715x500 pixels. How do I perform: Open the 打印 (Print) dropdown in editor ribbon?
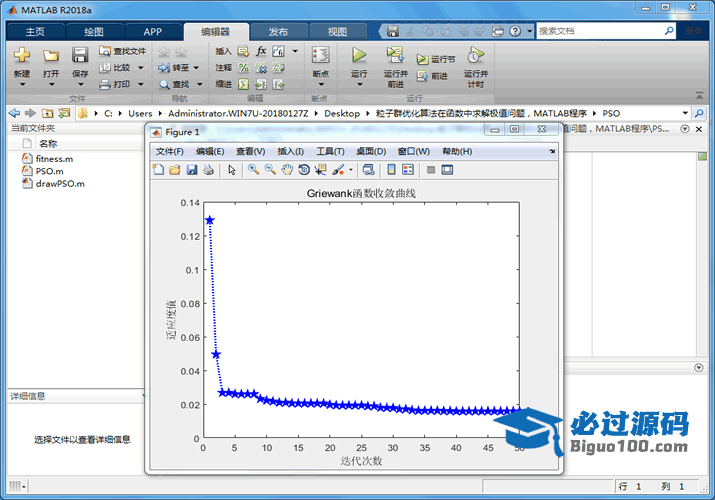(x=139, y=85)
